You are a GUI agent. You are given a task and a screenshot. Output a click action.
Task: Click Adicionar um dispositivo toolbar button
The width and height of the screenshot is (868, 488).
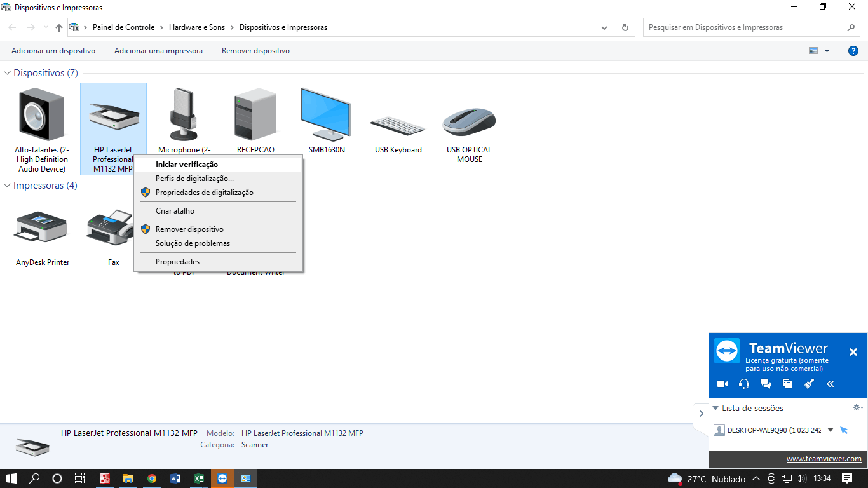click(53, 51)
